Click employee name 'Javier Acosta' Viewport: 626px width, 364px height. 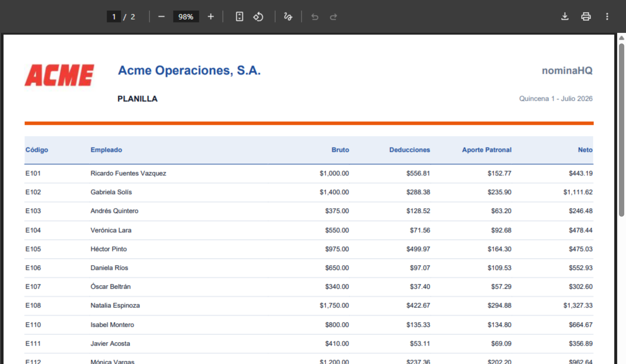point(110,343)
